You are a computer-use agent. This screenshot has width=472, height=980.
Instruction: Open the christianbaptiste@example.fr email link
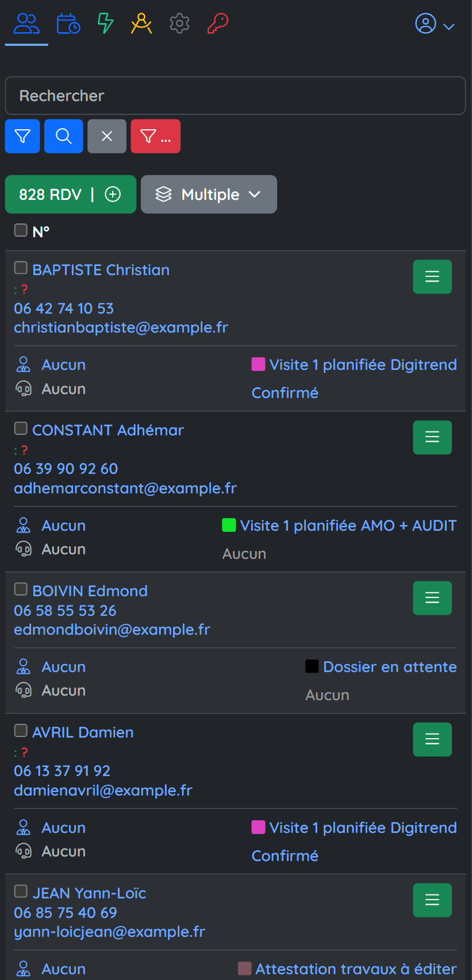point(121,327)
